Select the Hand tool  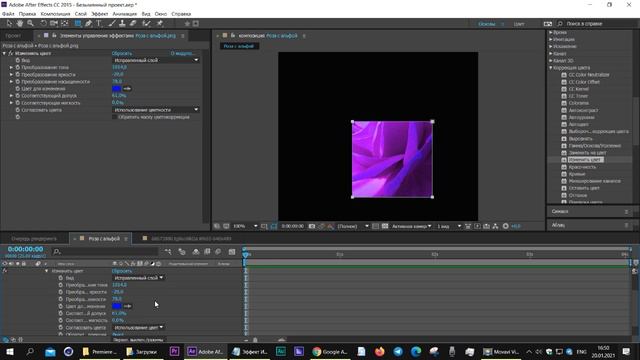(x=20, y=24)
